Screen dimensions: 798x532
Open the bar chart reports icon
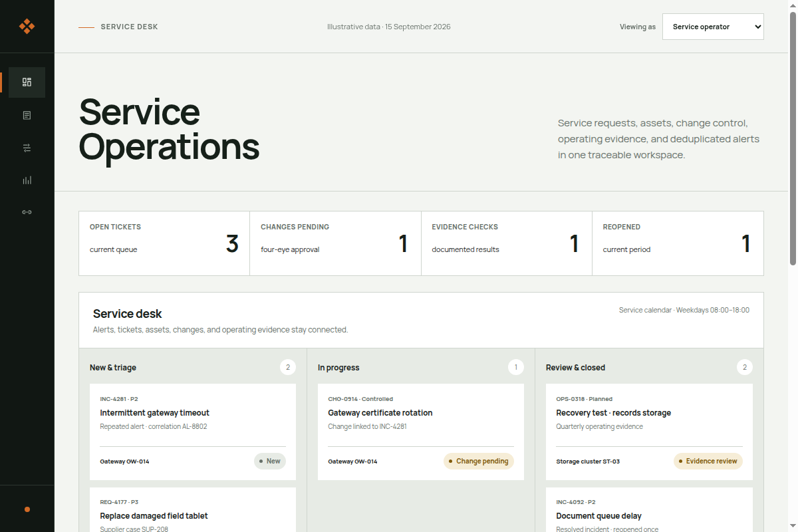point(27,180)
